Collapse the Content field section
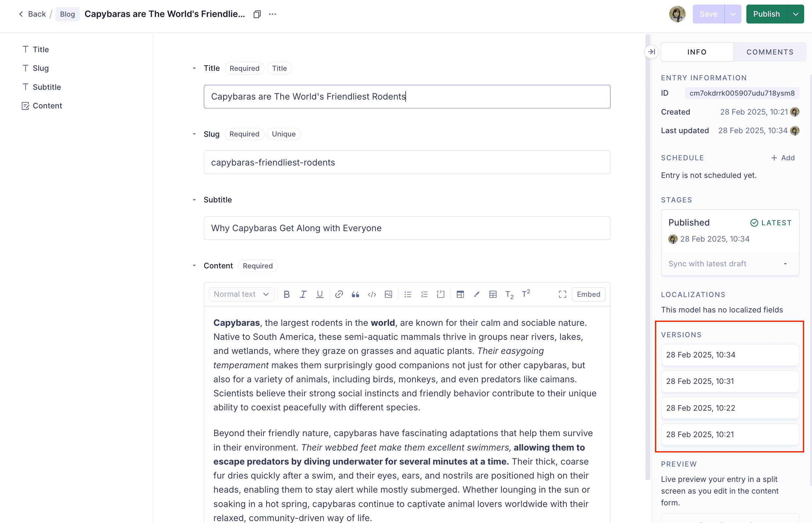Image resolution: width=812 pixels, height=523 pixels. 194,265
